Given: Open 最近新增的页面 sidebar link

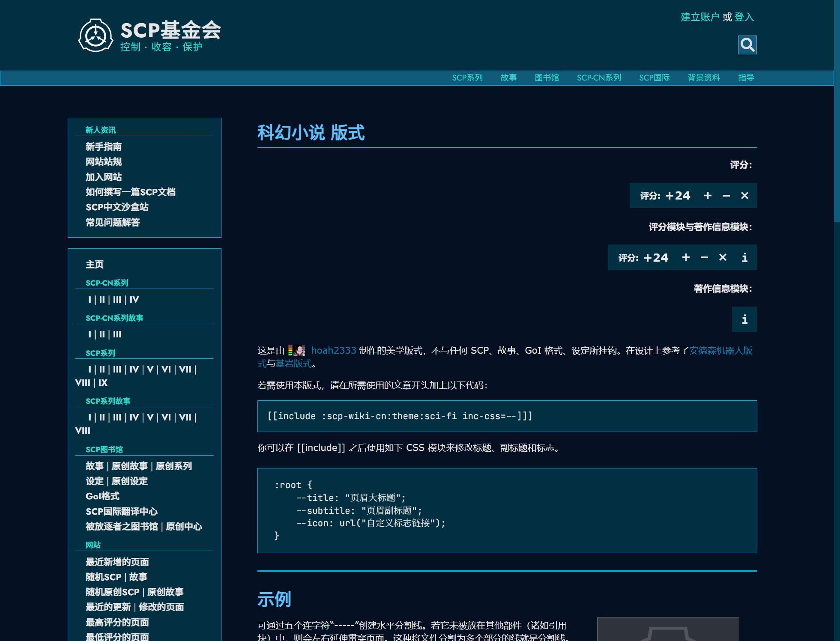Looking at the screenshot, I should coord(117,562).
